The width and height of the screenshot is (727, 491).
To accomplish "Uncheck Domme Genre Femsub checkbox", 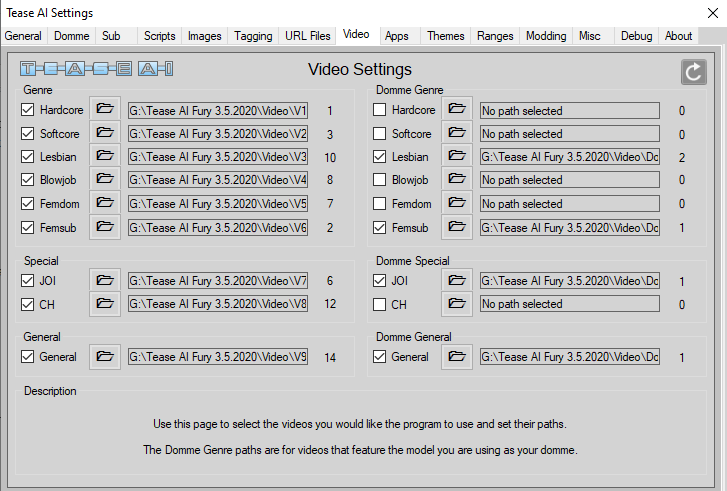I will 379,228.
